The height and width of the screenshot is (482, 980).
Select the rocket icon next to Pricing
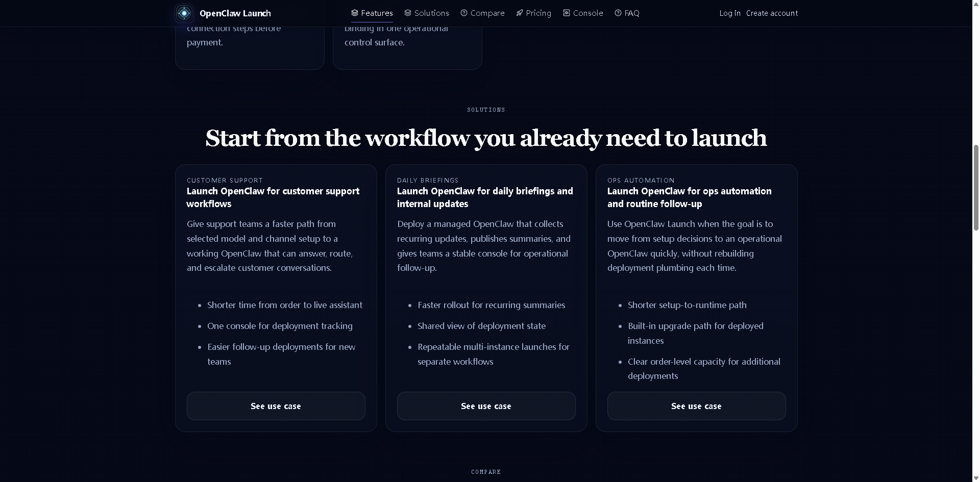click(520, 13)
